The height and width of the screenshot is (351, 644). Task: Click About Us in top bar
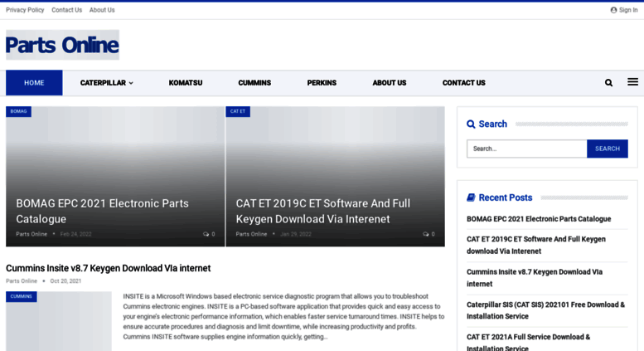coord(102,10)
